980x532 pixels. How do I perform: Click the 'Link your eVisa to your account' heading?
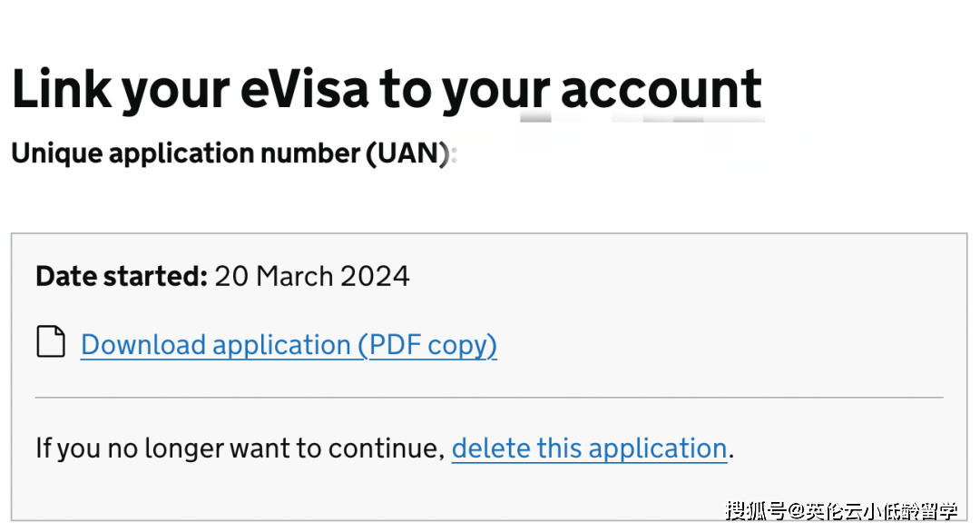[x=387, y=89]
